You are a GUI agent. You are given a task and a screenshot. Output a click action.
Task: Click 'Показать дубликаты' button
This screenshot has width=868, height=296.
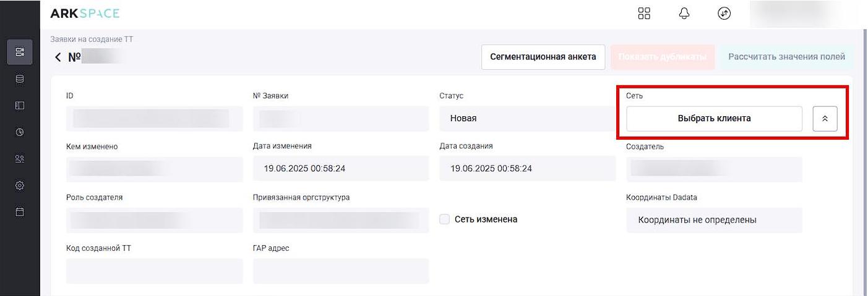click(662, 57)
